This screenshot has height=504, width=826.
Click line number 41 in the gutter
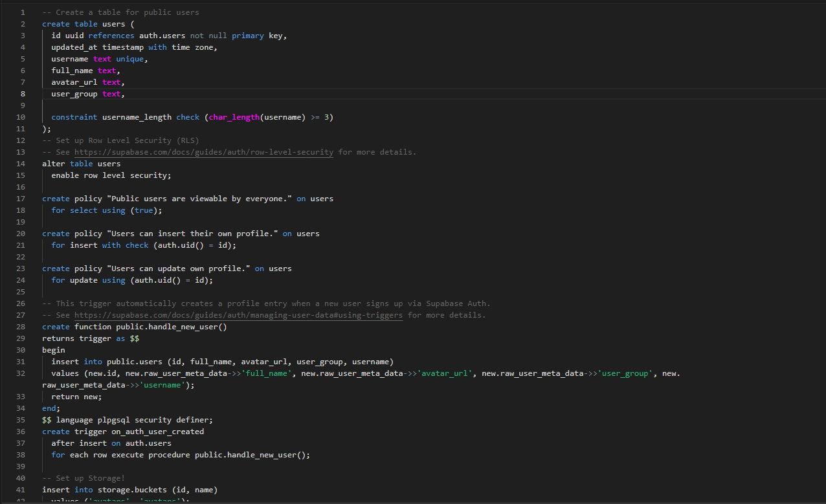(x=21, y=490)
